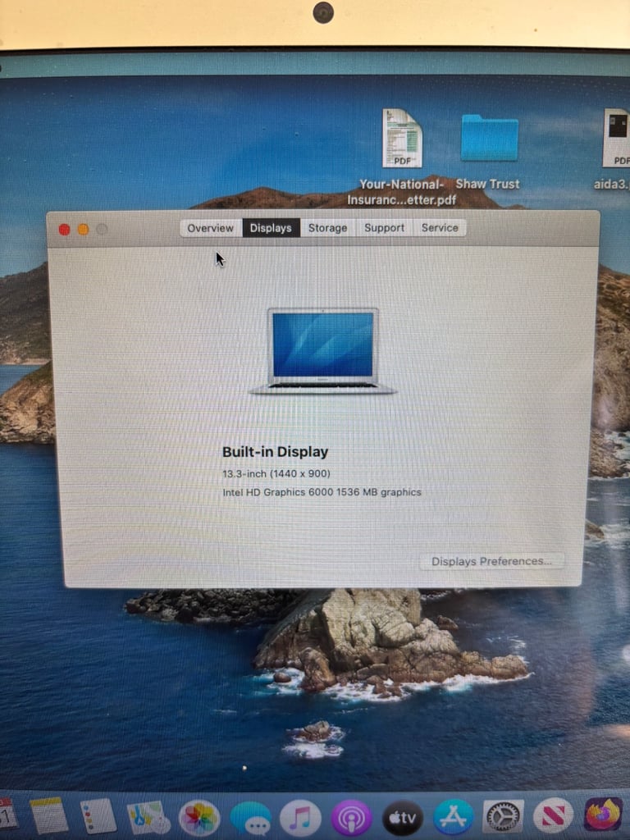Viewport: 630px width, 840px height.
Task: Switch to the Overview tab
Action: [x=211, y=228]
